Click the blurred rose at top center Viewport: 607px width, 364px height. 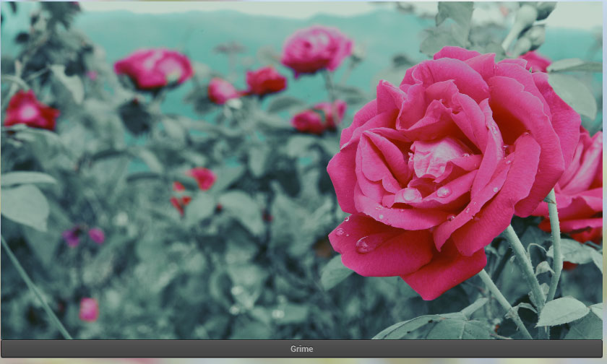316,49
